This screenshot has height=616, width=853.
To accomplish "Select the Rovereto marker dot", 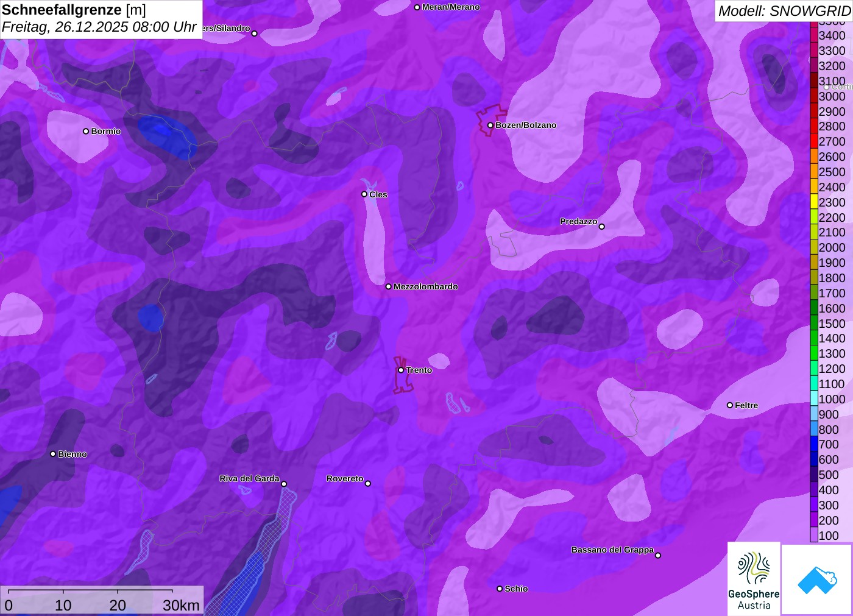I will [x=368, y=484].
